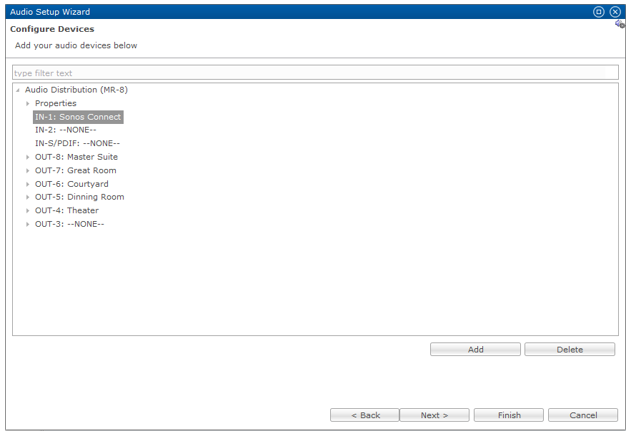Proceed with the Next > button
This screenshot has height=435, width=634.
click(434, 415)
